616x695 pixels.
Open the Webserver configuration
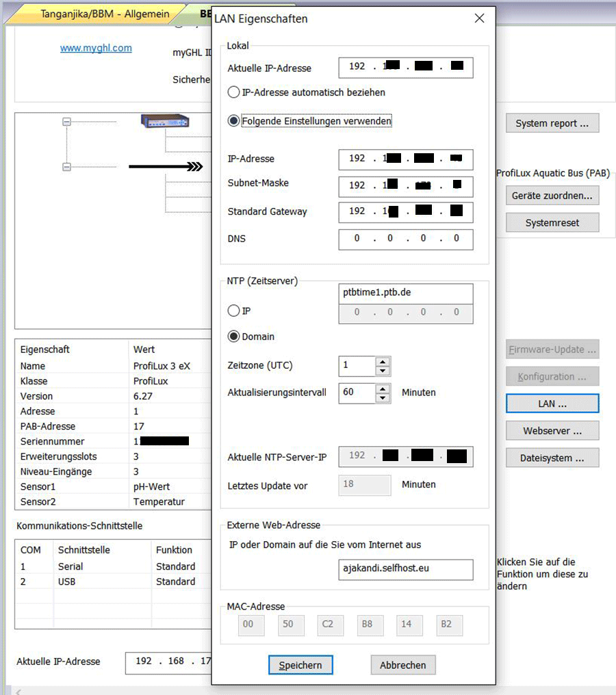(552, 430)
